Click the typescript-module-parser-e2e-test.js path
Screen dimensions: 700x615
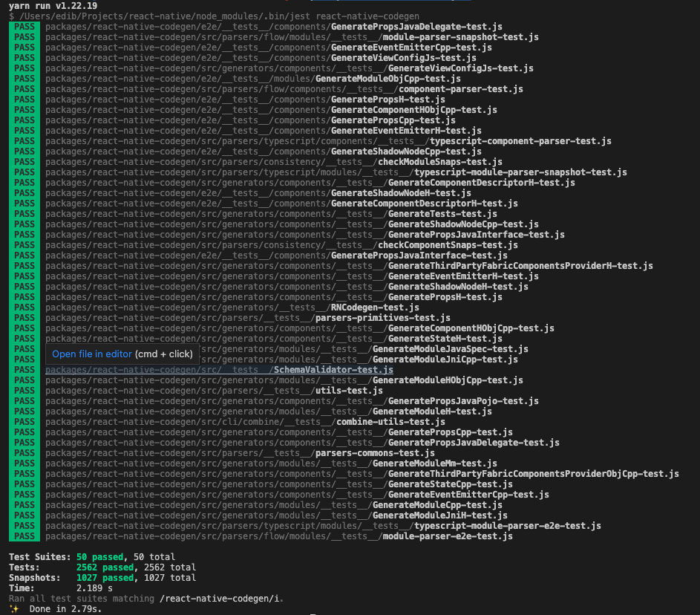pyautogui.click(x=323, y=526)
